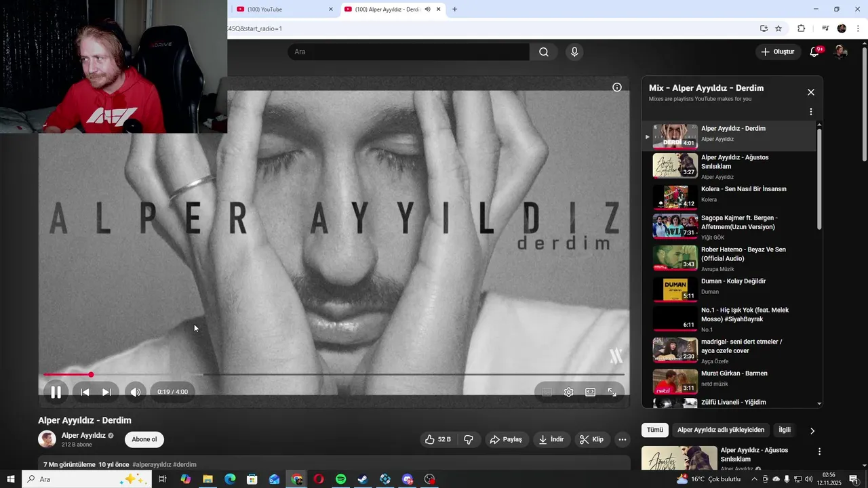Select the Tümü filter chip
868x488 pixels.
coord(655,430)
